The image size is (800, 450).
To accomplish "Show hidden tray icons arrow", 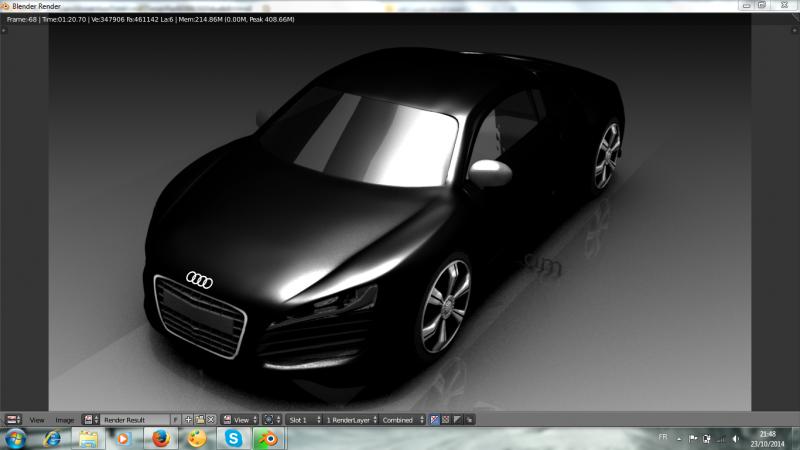I will 679,439.
